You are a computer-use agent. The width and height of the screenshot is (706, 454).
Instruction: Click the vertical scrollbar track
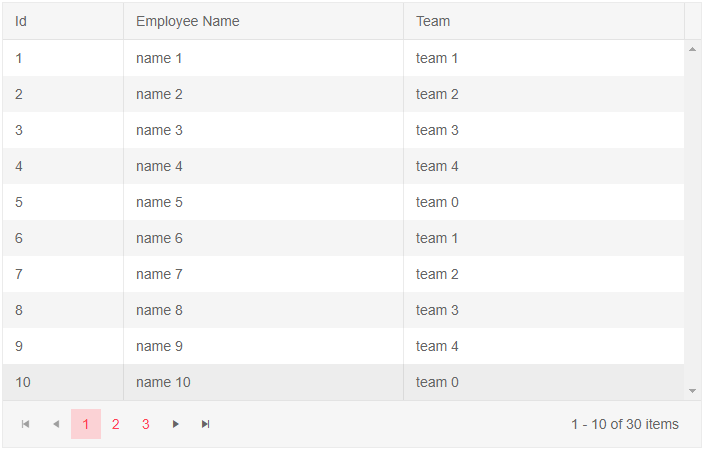(x=693, y=220)
